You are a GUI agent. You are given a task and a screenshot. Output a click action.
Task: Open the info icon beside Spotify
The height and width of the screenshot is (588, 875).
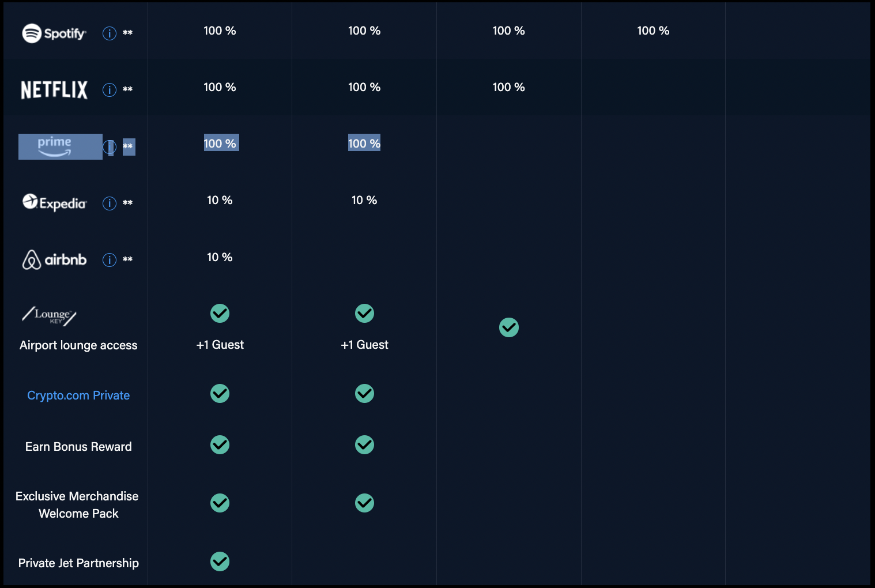[110, 33]
